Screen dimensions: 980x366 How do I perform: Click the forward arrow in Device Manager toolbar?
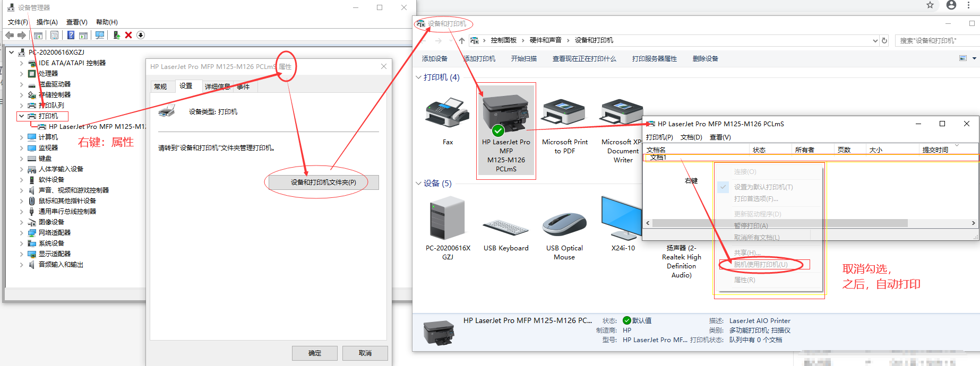(x=22, y=35)
